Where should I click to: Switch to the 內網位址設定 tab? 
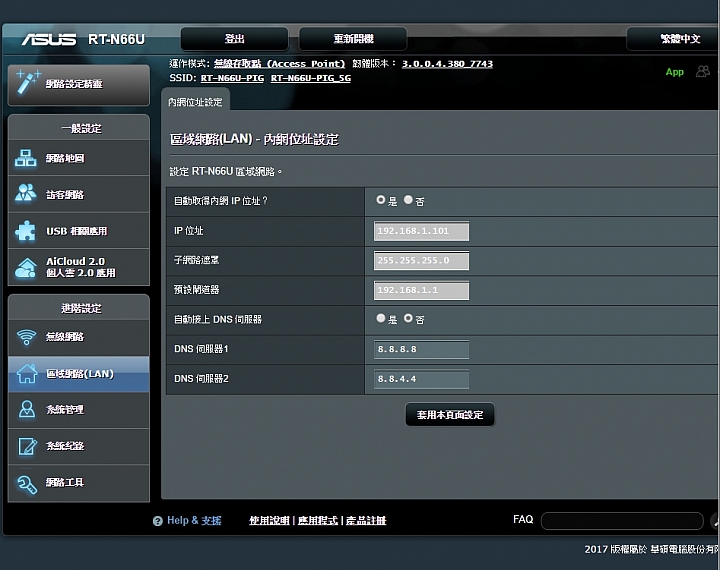tap(195, 102)
